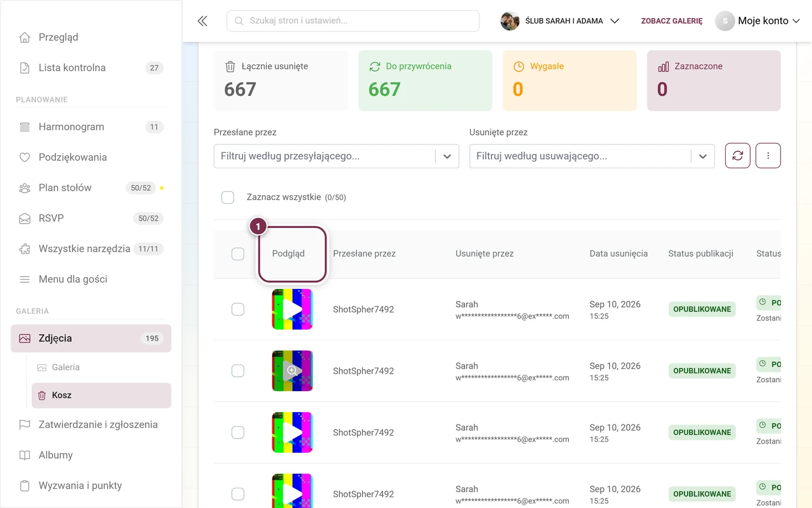Zoom the second row video thumbnail

tap(292, 371)
